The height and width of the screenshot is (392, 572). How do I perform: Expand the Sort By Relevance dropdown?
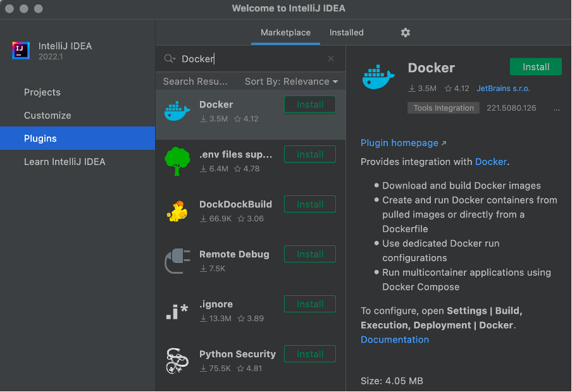click(x=291, y=82)
